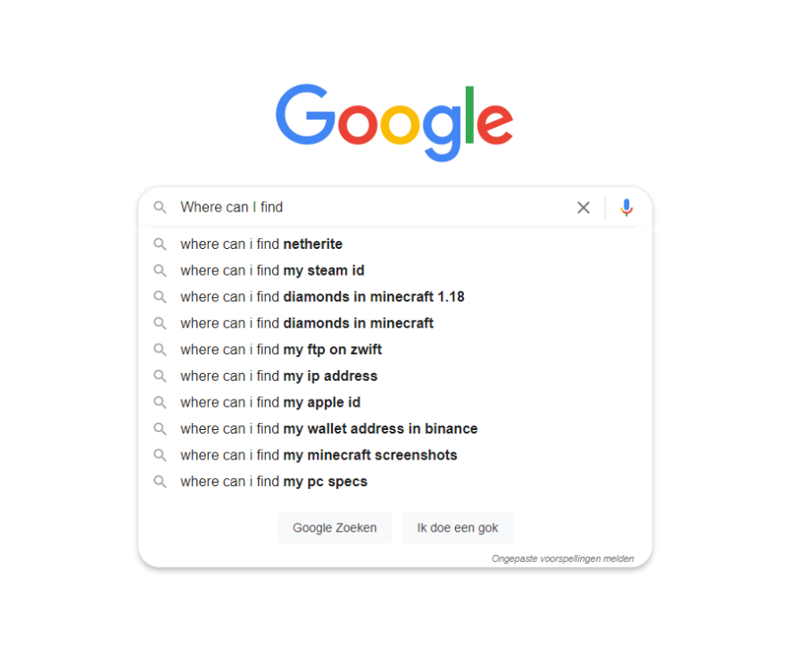This screenshot has height=645, width=812.
Task: Clear the search box with the X
Action: (x=583, y=208)
